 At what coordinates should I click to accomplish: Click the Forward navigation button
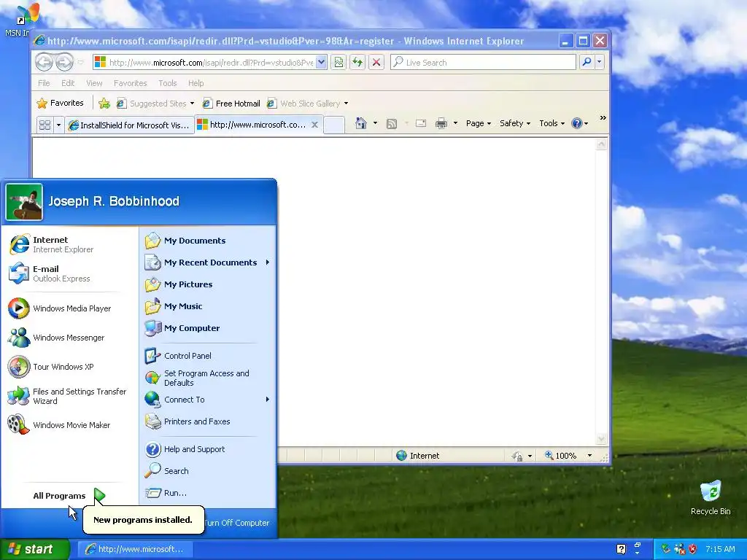pos(64,62)
